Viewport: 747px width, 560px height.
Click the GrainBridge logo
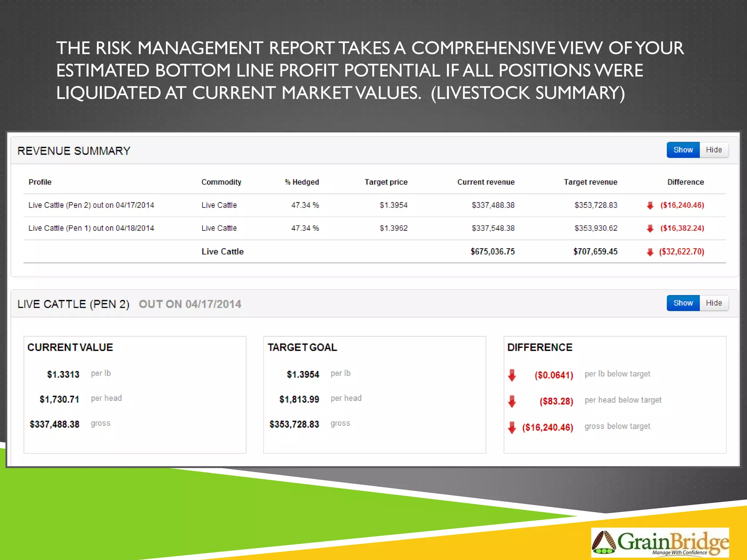[660, 542]
